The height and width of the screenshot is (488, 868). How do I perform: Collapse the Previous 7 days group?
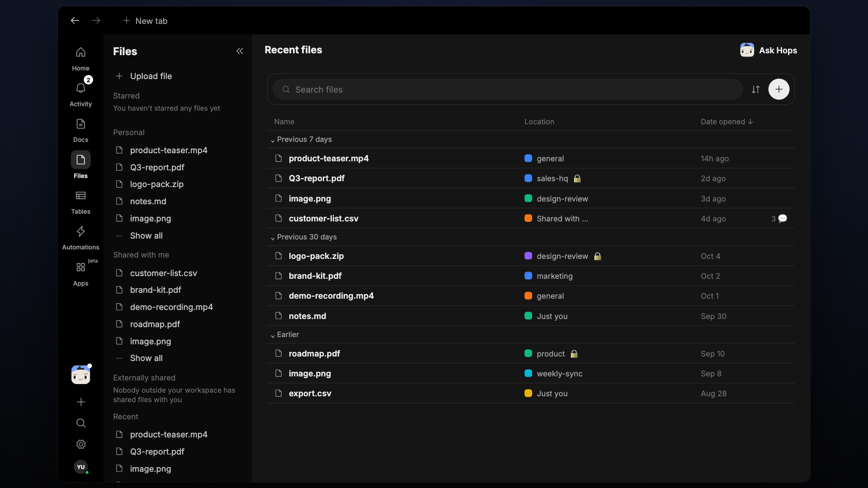(x=273, y=140)
